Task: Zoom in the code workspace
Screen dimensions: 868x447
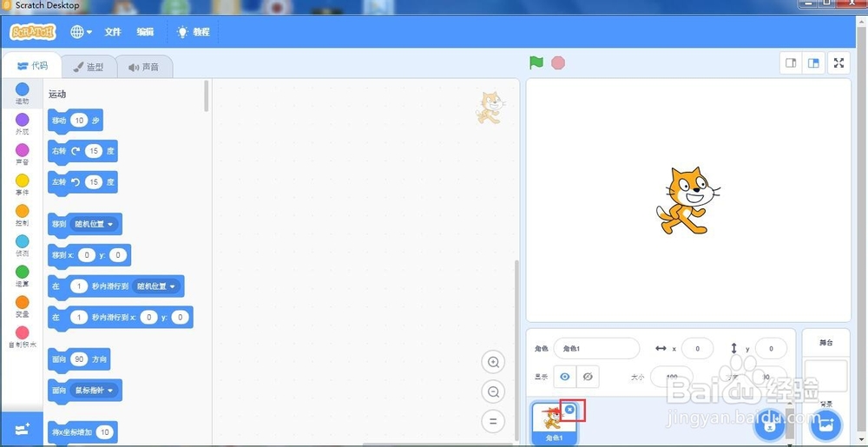Action: tap(493, 362)
